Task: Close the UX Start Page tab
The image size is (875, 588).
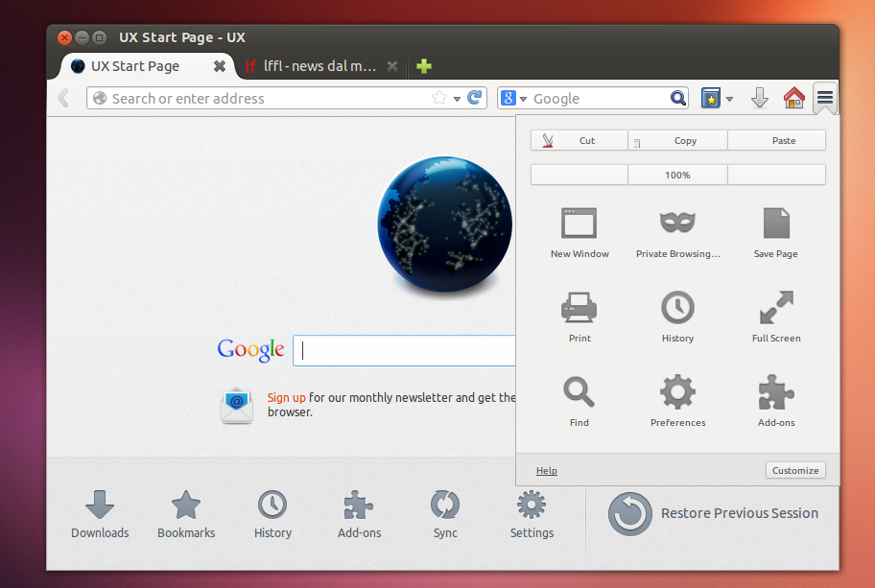Action: (x=220, y=66)
